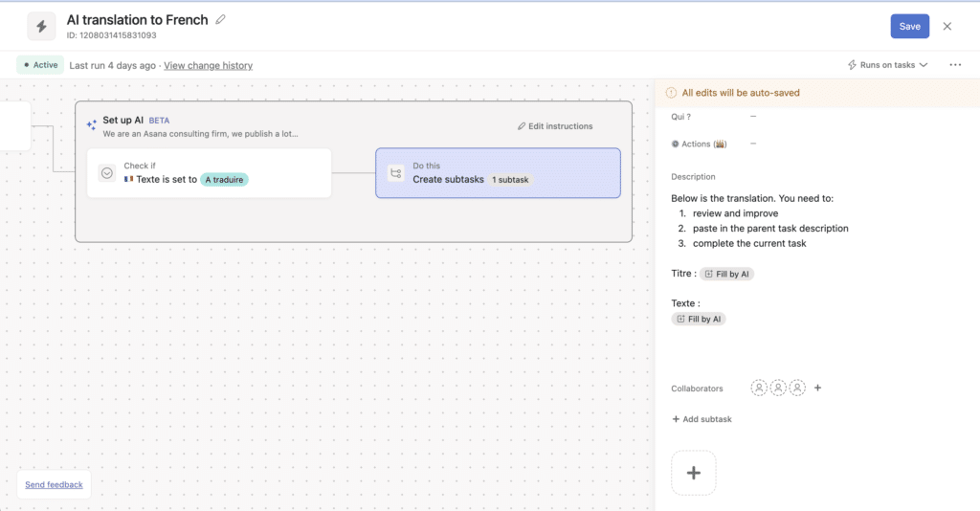Click the check icon in Check if card
Screen dimensions: 980x511
click(x=107, y=173)
